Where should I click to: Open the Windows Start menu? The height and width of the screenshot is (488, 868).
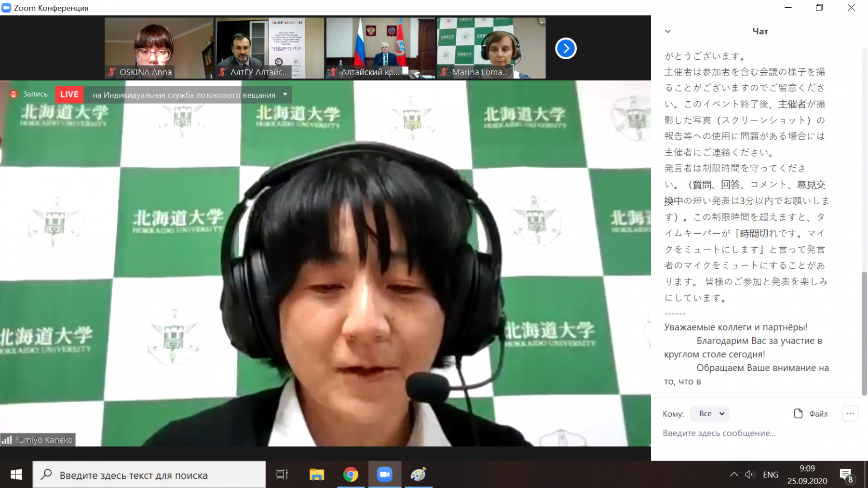[x=16, y=475]
